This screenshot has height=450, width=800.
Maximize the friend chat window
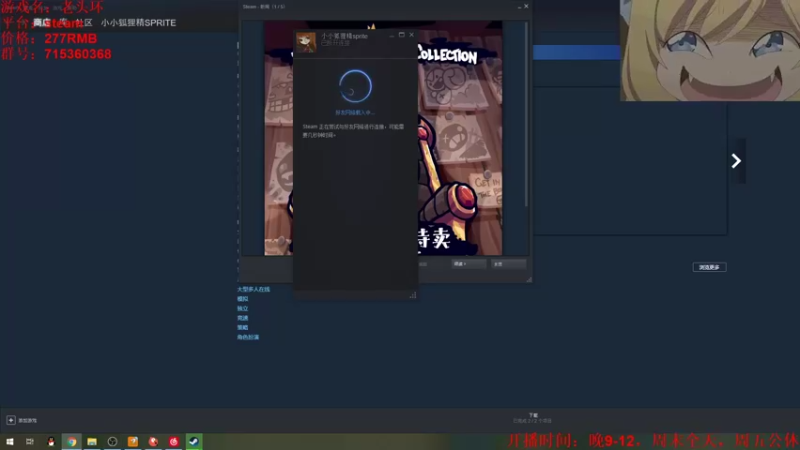click(402, 35)
